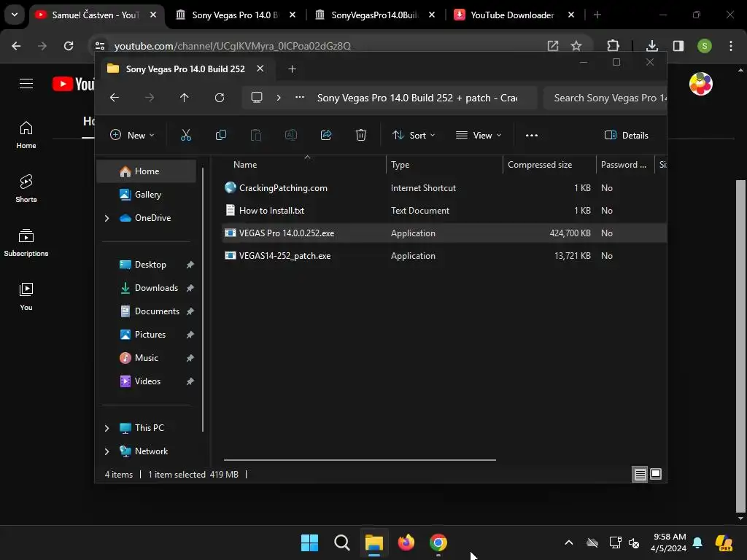
Task: Launch Firefox from the taskbar
Action: (406, 542)
